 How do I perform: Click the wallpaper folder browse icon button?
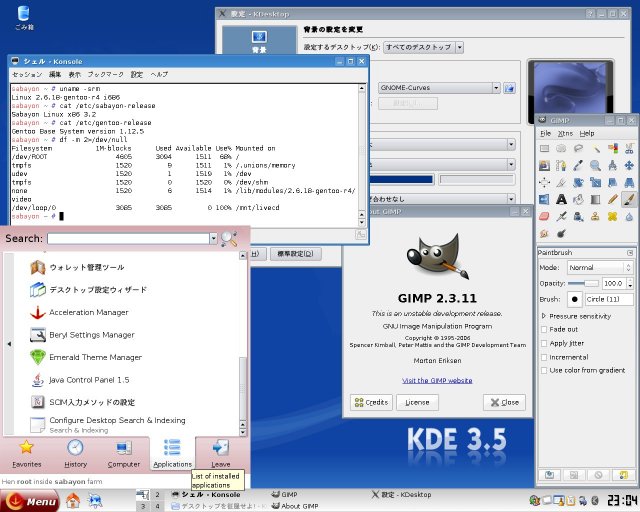[509, 88]
